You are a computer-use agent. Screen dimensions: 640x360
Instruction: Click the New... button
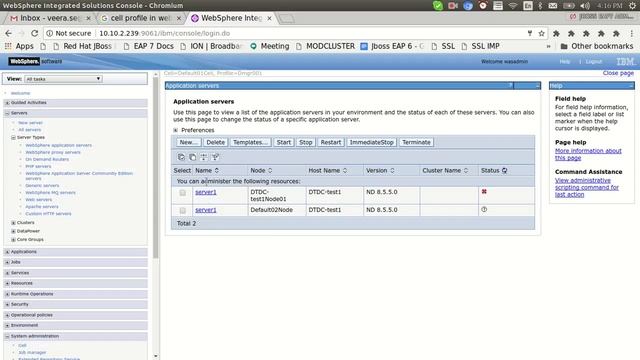tap(189, 142)
